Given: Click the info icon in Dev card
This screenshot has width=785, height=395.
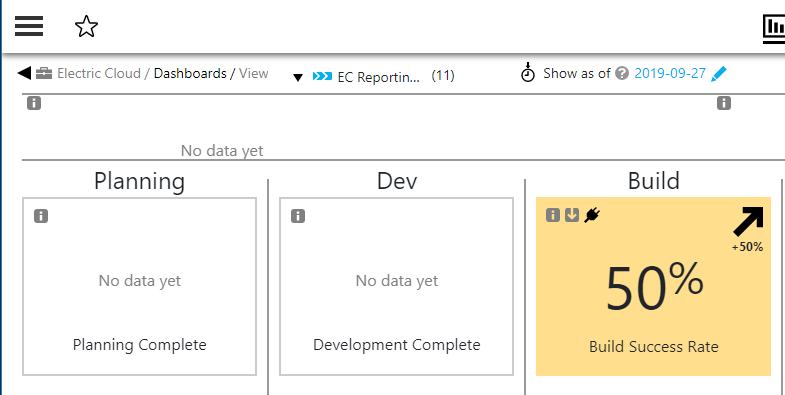Looking at the screenshot, I should 298,216.
